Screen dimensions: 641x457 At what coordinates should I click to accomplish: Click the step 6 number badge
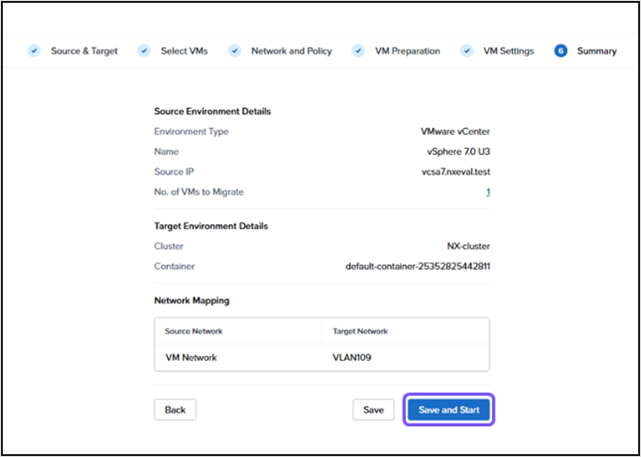561,51
